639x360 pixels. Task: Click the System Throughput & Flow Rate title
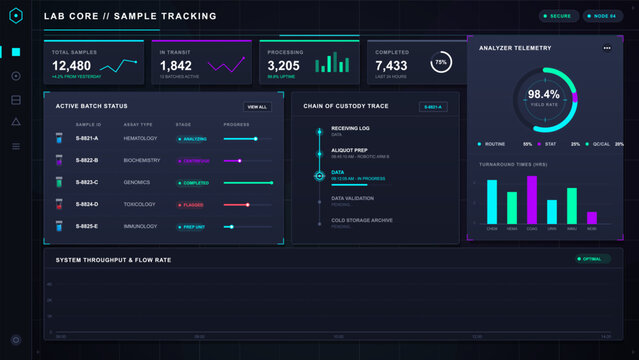(x=113, y=260)
